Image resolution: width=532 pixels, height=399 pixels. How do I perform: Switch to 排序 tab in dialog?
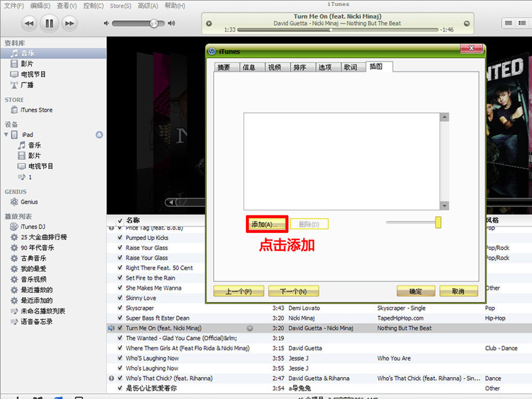coord(303,67)
